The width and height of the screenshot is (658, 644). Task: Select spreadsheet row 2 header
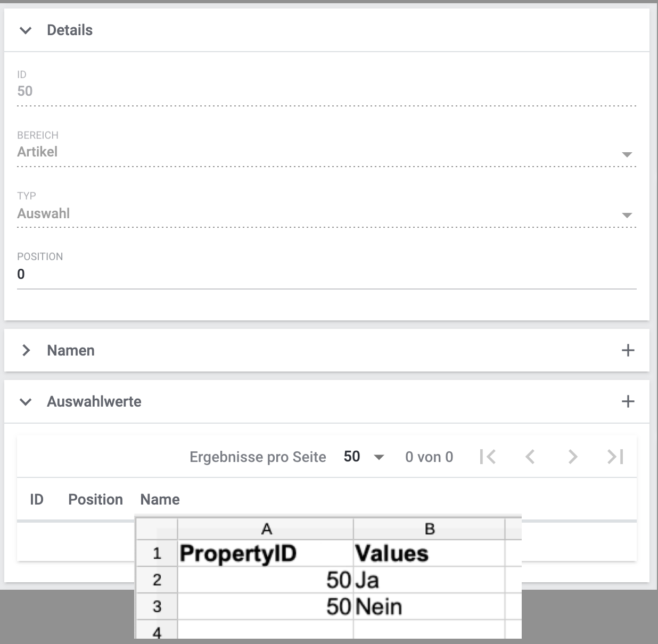click(157, 580)
